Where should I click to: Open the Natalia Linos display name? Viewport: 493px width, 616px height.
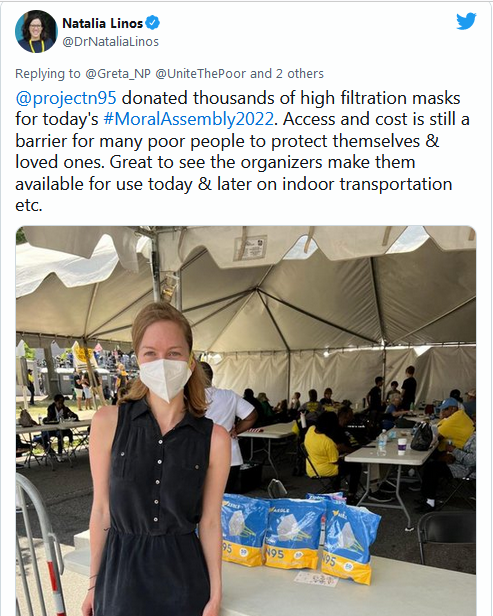point(103,24)
